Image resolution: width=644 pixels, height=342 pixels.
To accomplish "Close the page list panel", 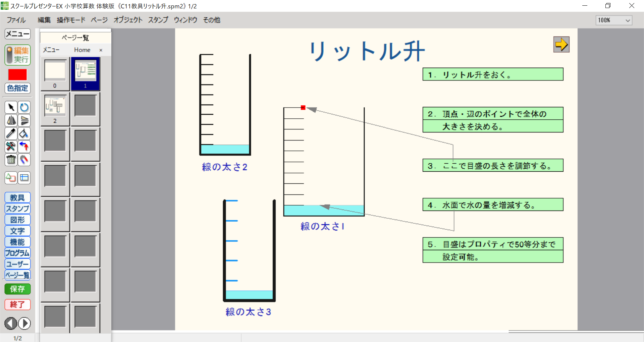I will (101, 50).
